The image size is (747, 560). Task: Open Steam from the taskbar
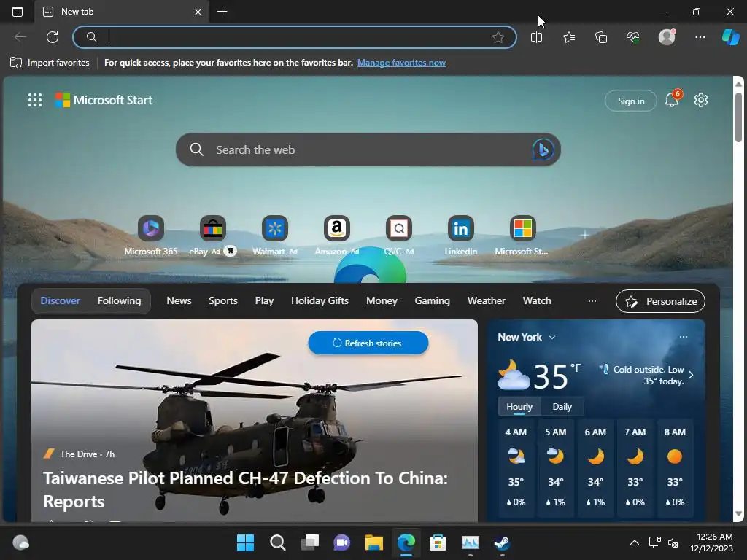[x=502, y=542]
